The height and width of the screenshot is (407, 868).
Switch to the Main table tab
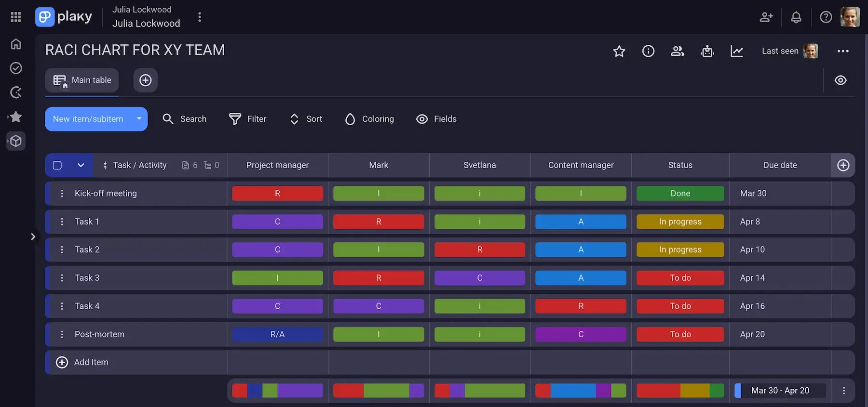click(x=82, y=80)
